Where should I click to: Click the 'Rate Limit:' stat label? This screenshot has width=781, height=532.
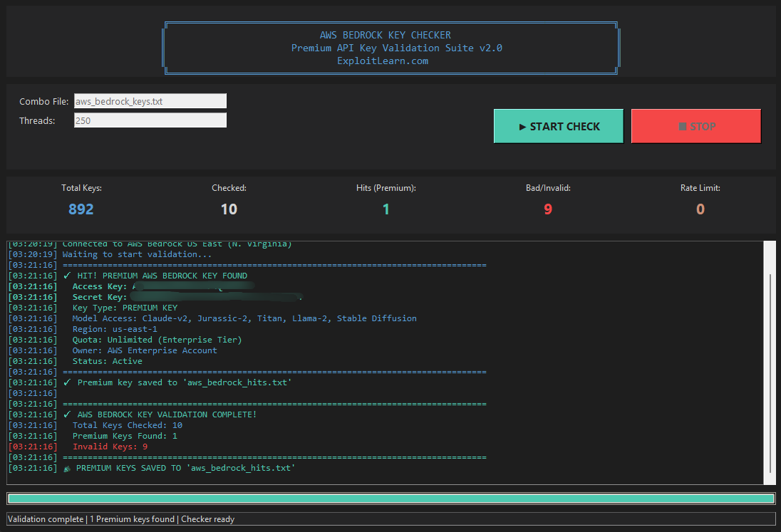(700, 188)
